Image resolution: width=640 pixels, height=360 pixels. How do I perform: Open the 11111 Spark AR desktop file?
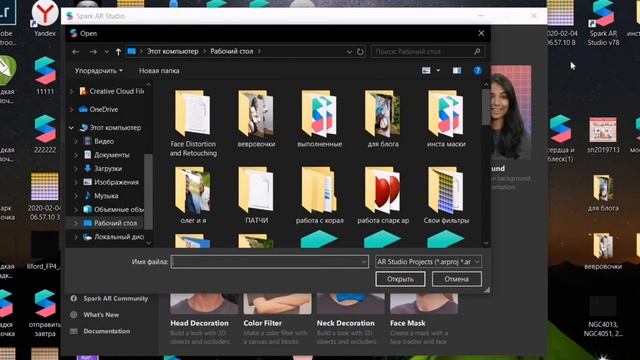(x=45, y=76)
